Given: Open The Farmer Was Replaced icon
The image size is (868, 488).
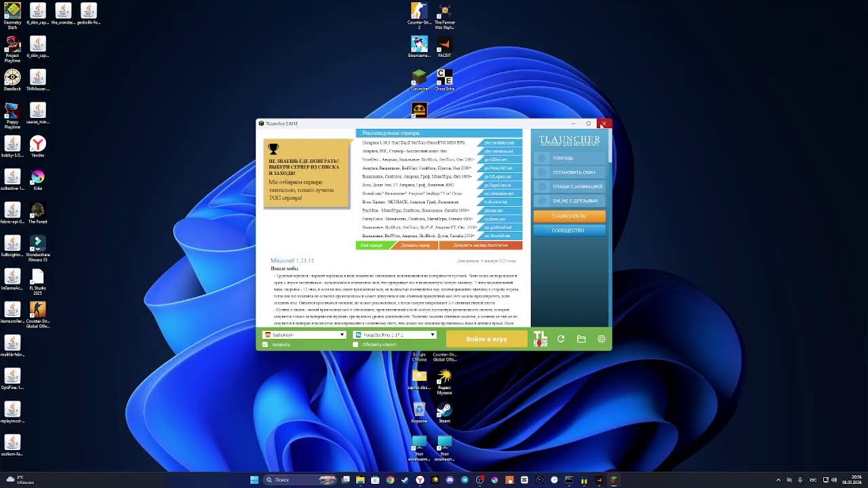Looking at the screenshot, I should (445, 16).
